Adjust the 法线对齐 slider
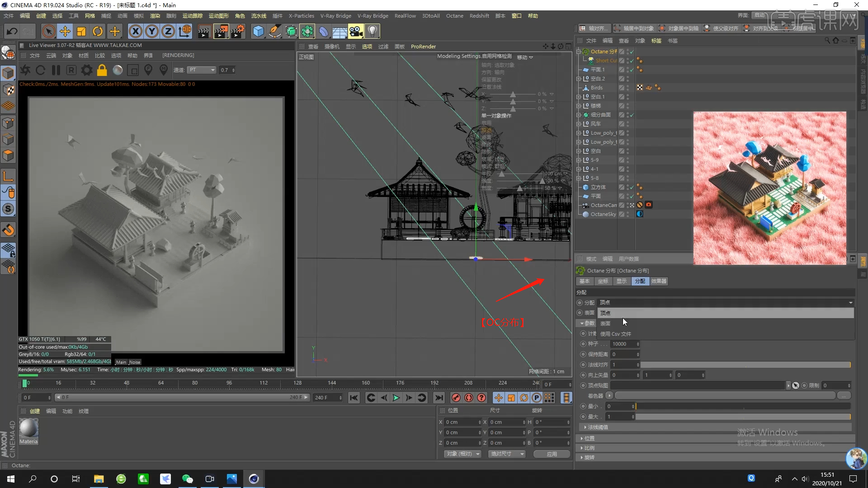868x488 pixels. [745, 365]
